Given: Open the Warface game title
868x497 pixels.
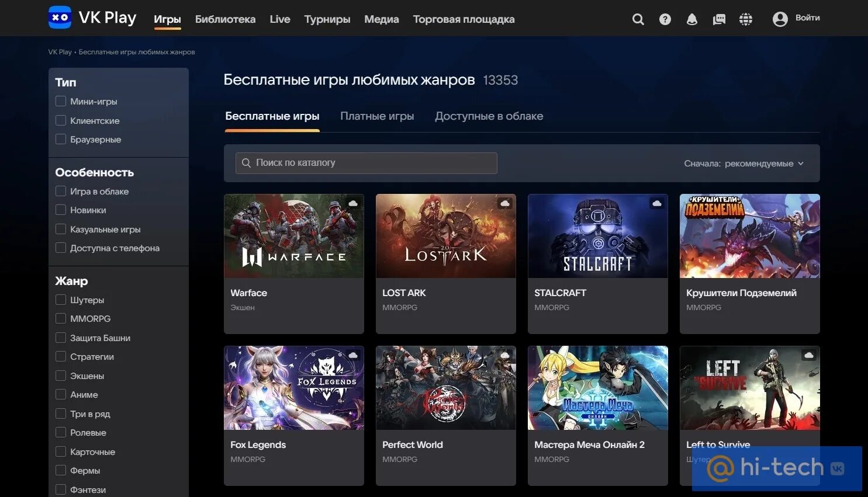Looking at the screenshot, I should pos(248,293).
